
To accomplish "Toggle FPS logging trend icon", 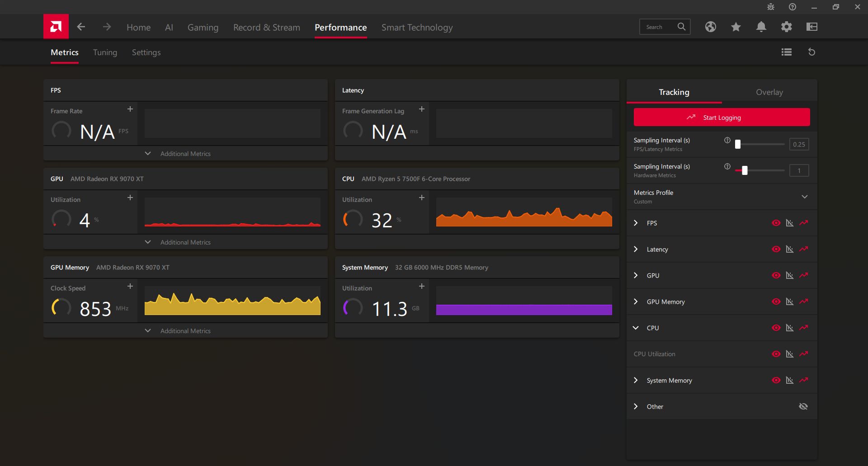I will click(804, 223).
